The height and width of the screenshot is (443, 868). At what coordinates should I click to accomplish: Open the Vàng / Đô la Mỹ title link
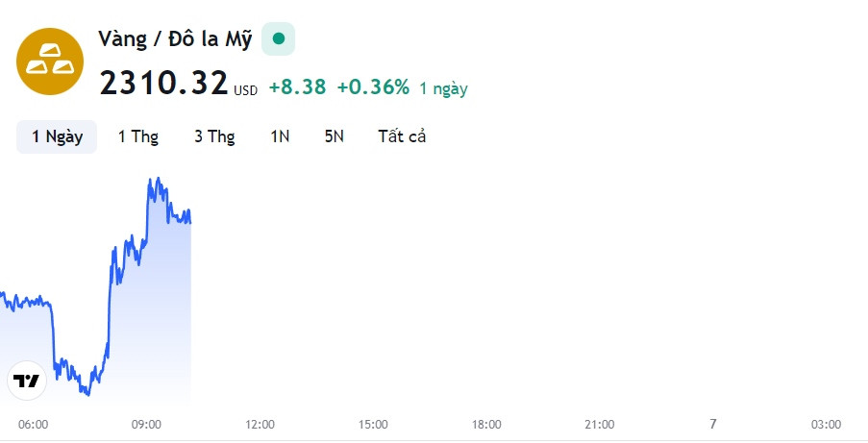point(175,39)
